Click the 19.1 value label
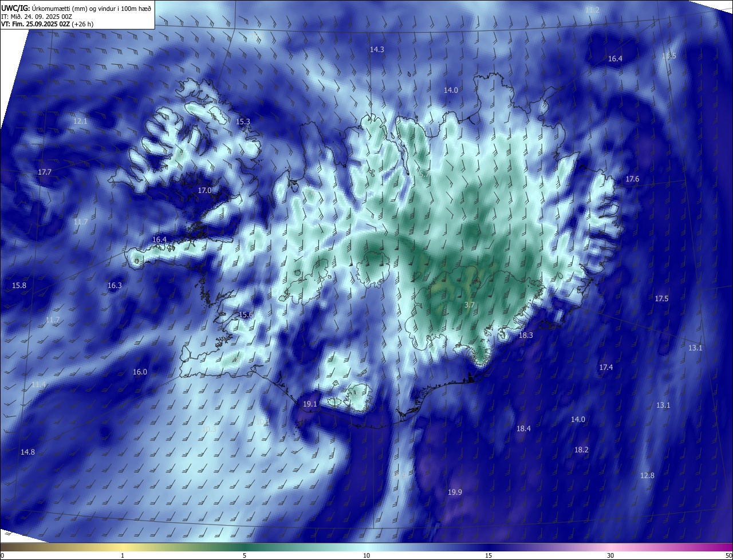 click(310, 404)
